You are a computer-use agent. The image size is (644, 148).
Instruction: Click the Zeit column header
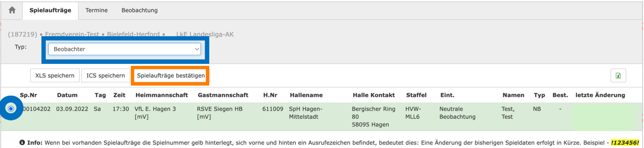[x=119, y=95]
